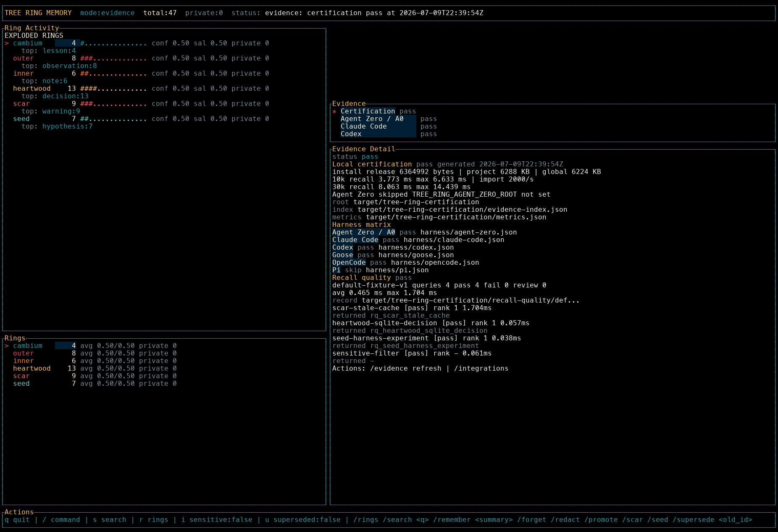This screenshot has height=532, width=778.
Task: Select seed in the Rings panel
Action: click(95, 384)
